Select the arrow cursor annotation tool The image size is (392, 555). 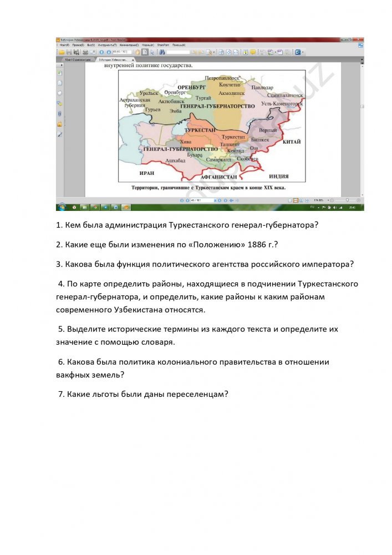coord(152,52)
